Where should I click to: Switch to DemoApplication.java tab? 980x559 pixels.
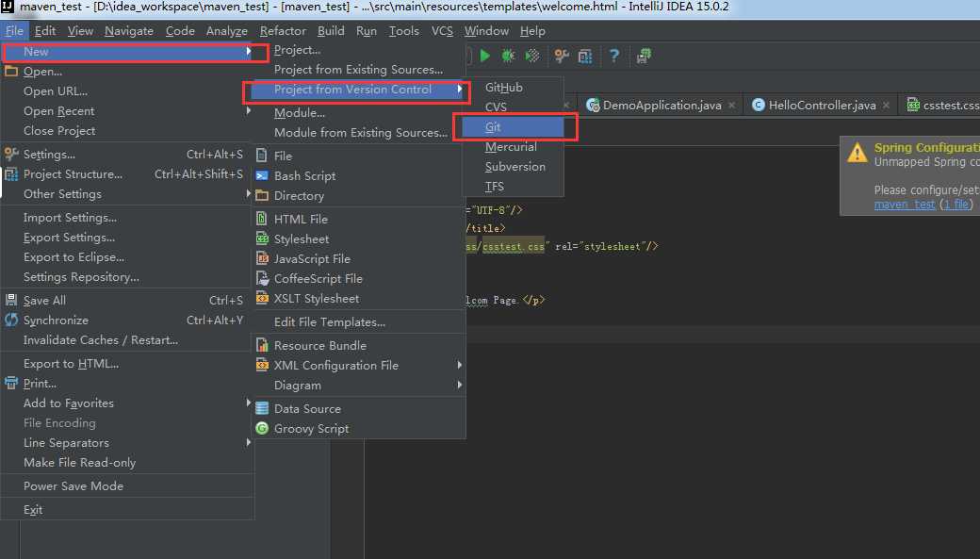coord(661,105)
